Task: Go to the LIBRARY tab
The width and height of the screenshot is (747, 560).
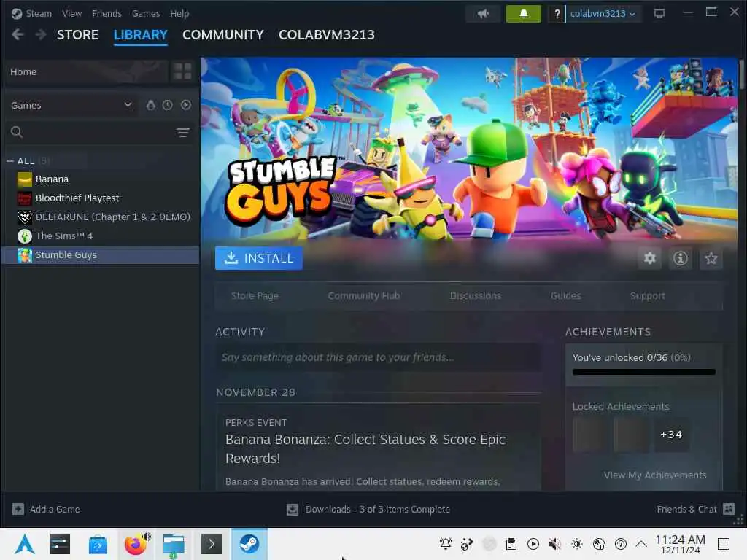Action: (x=141, y=35)
